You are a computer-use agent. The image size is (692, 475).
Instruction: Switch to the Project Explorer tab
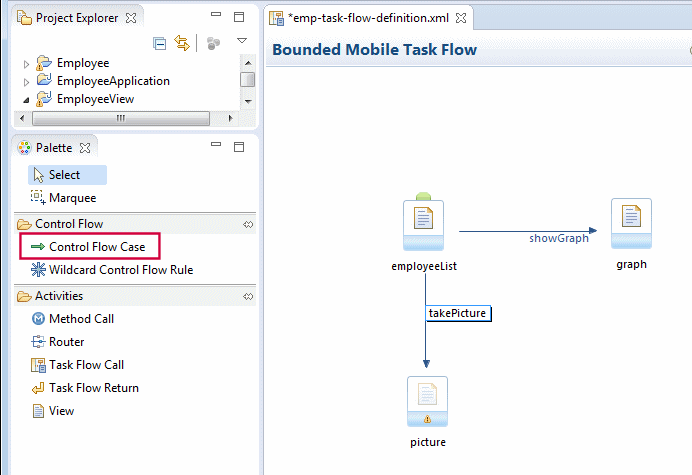point(77,18)
